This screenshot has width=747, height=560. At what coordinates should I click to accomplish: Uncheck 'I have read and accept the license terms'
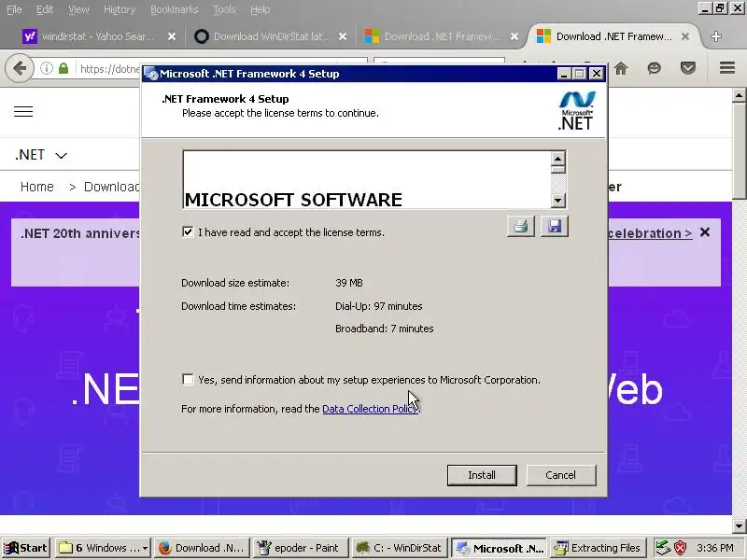pyautogui.click(x=188, y=231)
